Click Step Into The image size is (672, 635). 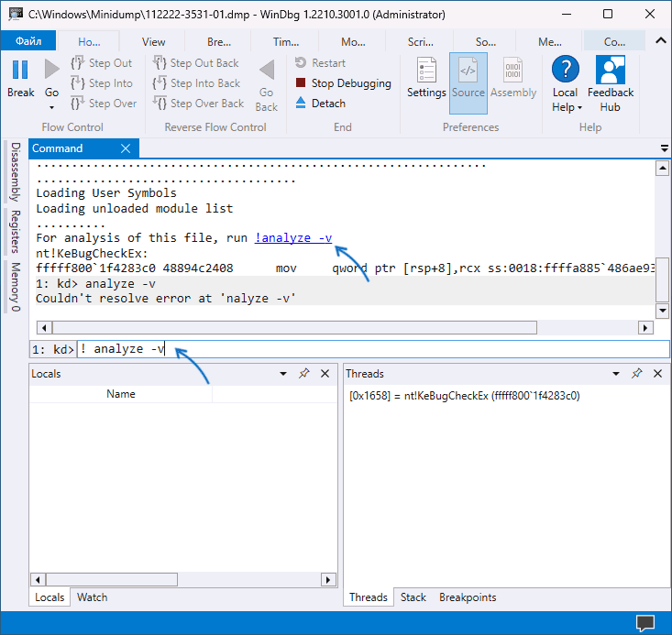pyautogui.click(x=102, y=83)
